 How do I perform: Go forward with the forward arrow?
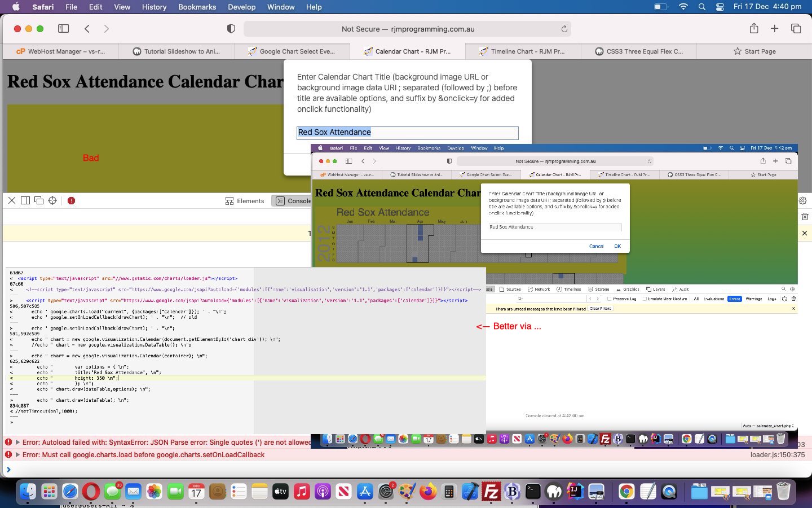[107, 29]
